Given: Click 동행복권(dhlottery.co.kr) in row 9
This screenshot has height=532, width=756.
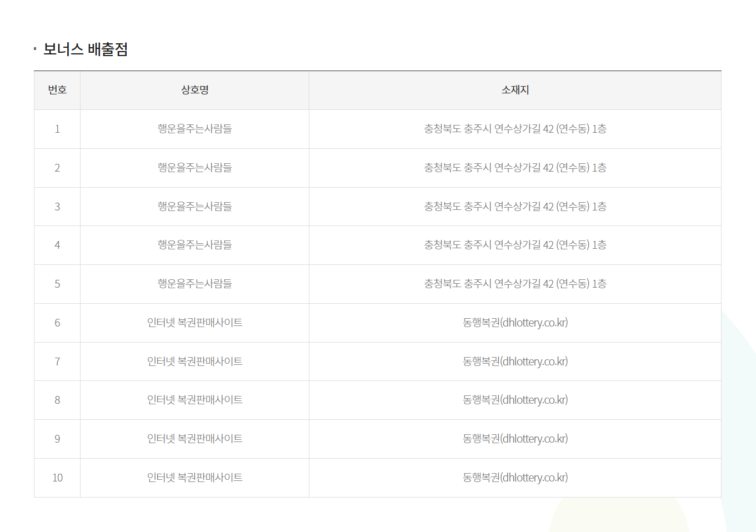Looking at the screenshot, I should 515,439.
